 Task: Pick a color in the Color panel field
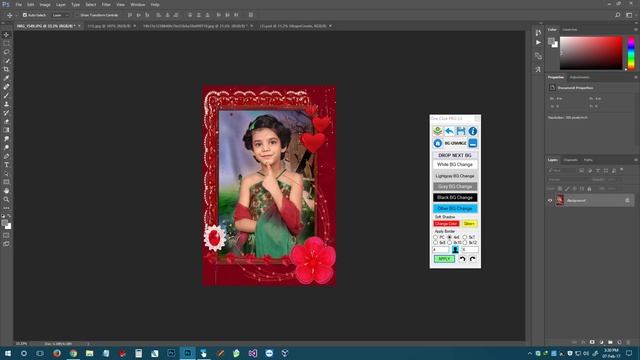(x=591, y=53)
